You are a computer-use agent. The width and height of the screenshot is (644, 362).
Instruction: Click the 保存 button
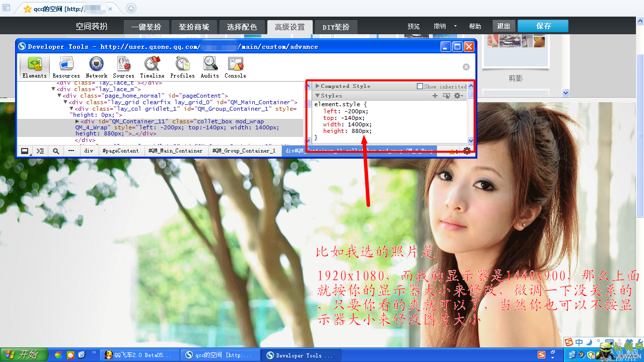pyautogui.click(x=543, y=26)
